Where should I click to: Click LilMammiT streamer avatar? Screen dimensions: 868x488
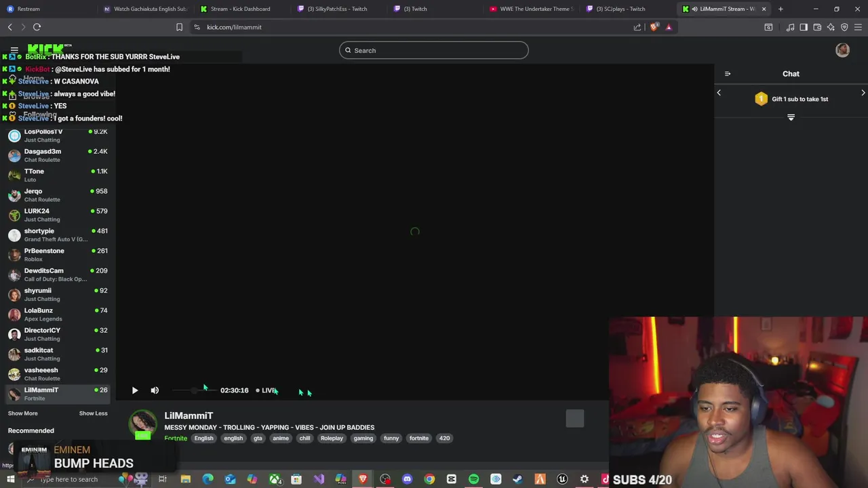[x=142, y=423]
